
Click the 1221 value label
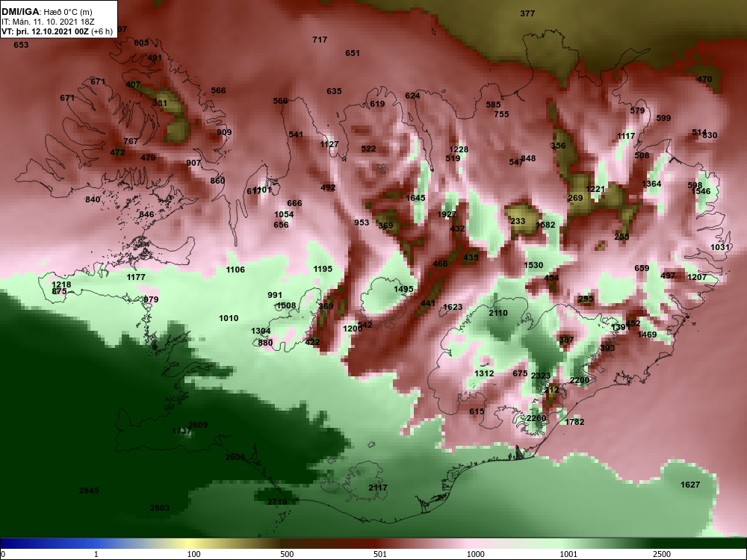[x=595, y=189]
